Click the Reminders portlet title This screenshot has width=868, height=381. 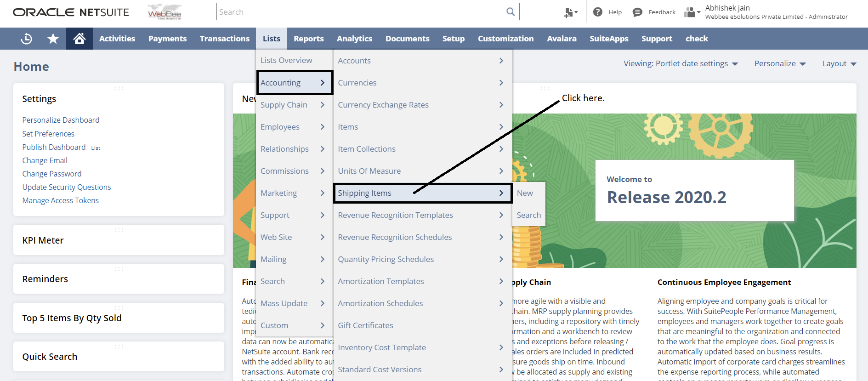[x=45, y=279]
